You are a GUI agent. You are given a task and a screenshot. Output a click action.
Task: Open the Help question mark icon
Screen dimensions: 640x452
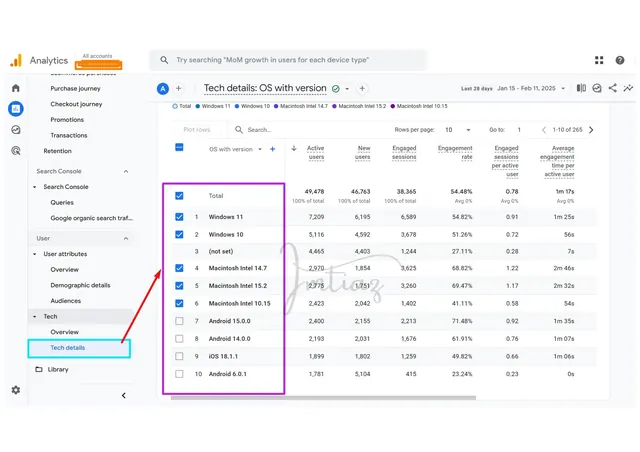point(620,60)
